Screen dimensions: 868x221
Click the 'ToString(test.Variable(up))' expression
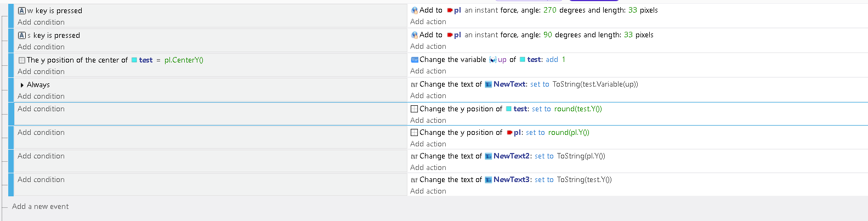coord(595,84)
